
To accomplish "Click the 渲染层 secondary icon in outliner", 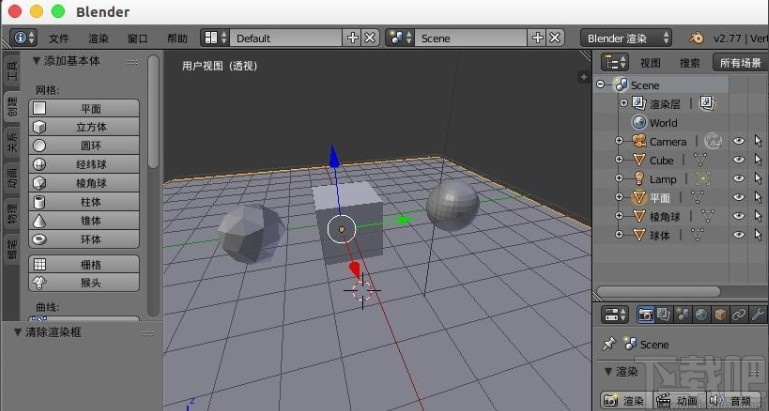I will tap(707, 103).
